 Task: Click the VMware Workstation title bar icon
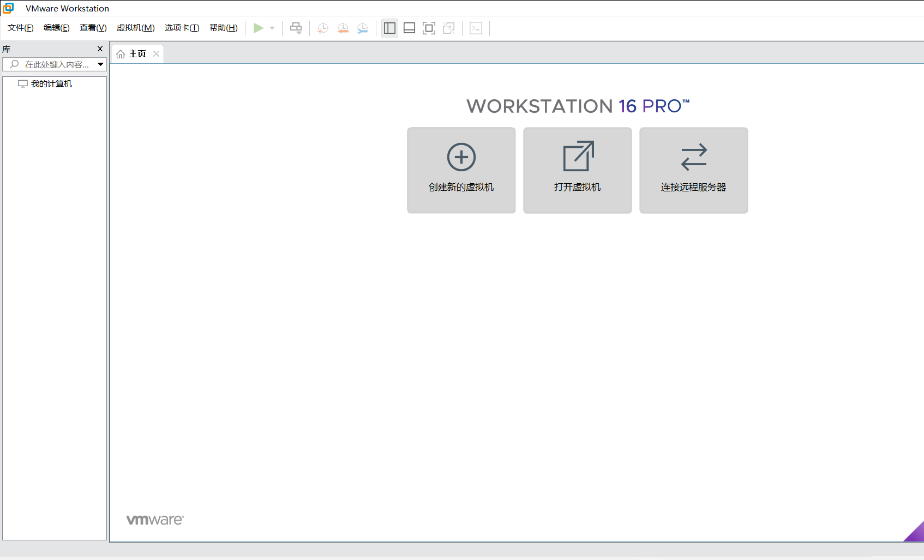click(8, 8)
